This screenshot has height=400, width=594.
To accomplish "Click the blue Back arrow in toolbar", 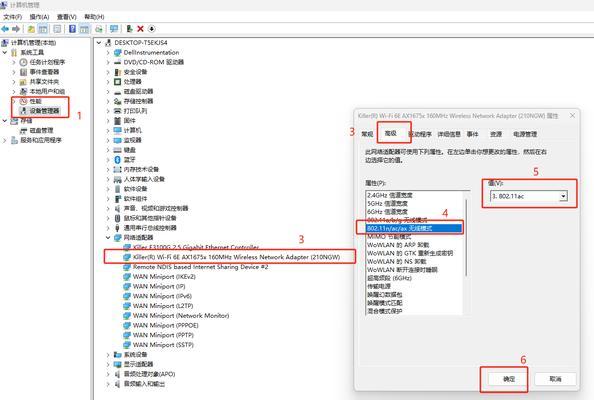I will point(5,29).
